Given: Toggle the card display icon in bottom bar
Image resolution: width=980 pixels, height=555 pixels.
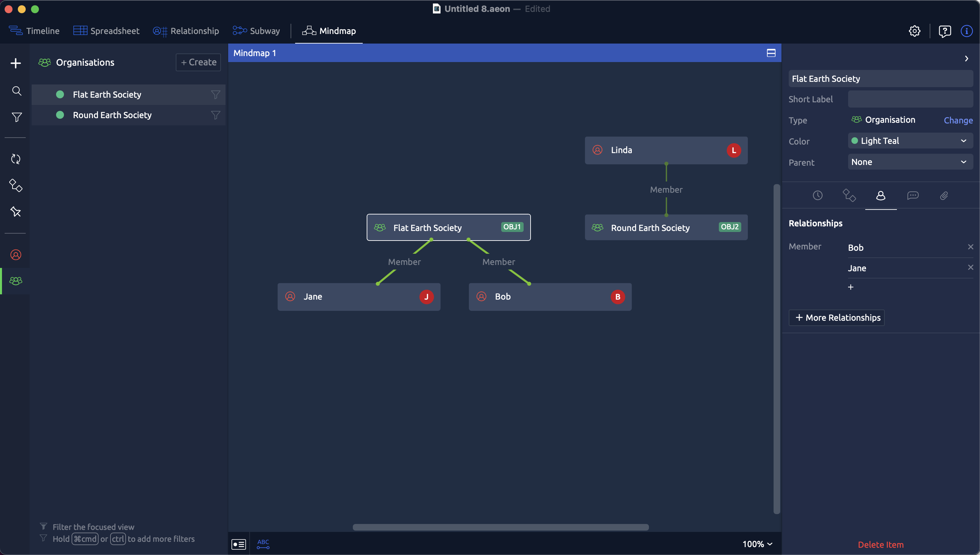Looking at the screenshot, I should point(239,544).
